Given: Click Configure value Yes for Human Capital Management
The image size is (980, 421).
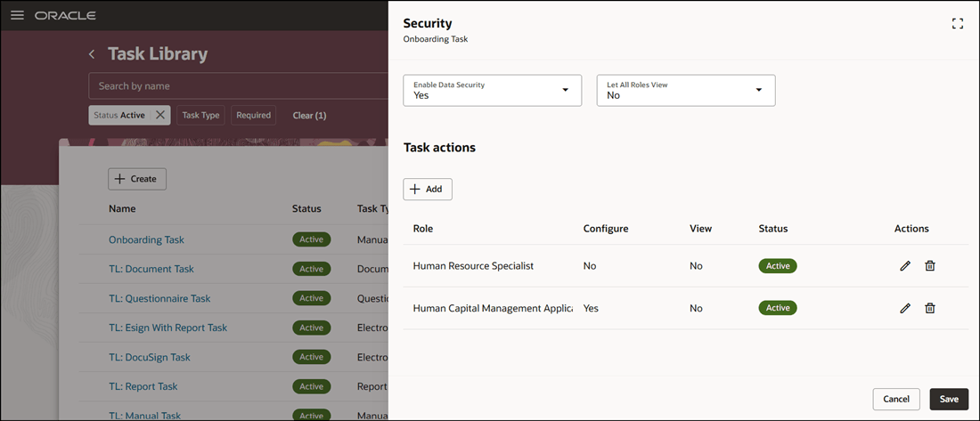Looking at the screenshot, I should [592, 308].
